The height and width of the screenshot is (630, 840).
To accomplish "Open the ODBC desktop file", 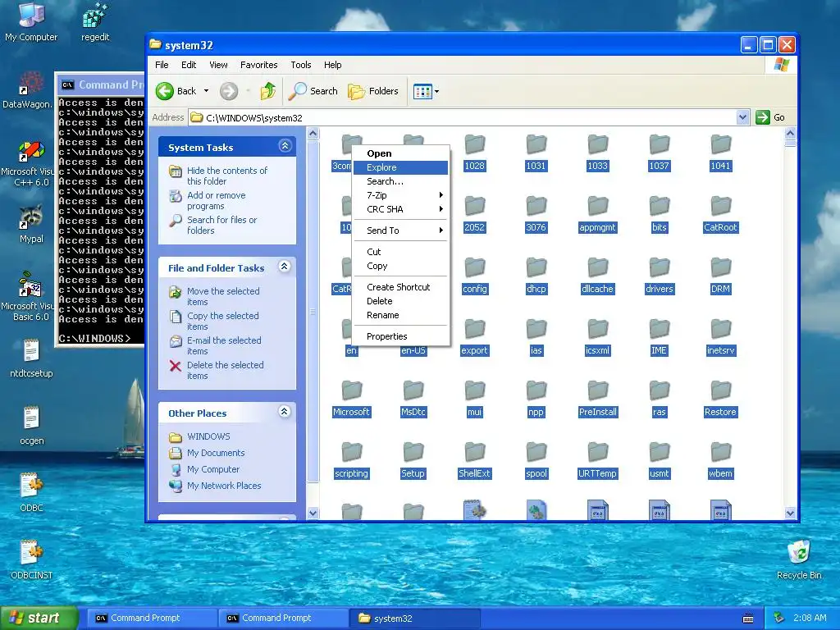I will tap(31, 492).
